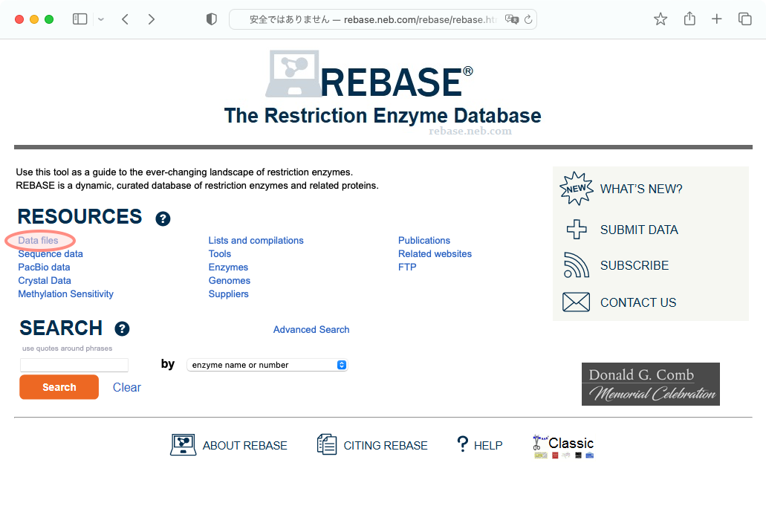Click the Subscribe RSS feed icon

[x=577, y=265]
